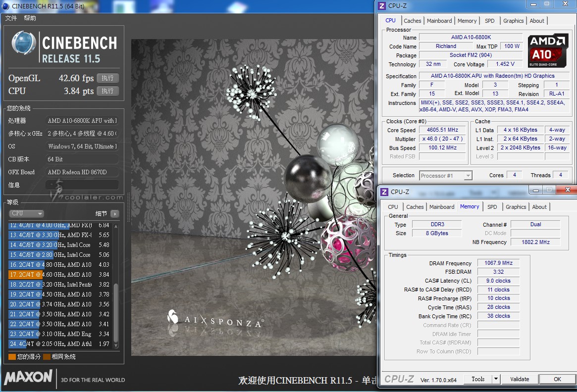This screenshot has width=577, height=392.
Task: Open the 文件 menu in Cinebench
Action: [11, 18]
